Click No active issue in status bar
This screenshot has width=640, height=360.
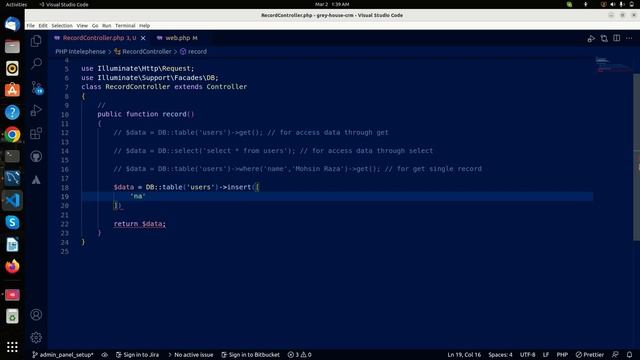(x=190, y=355)
